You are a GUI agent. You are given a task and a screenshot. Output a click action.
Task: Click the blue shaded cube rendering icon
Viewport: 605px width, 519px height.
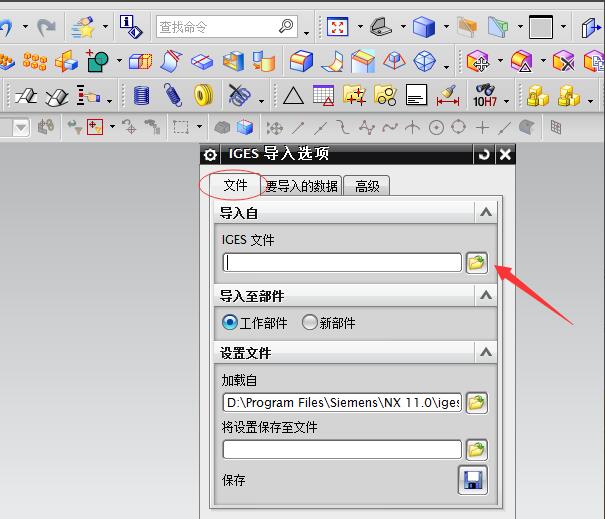423,27
